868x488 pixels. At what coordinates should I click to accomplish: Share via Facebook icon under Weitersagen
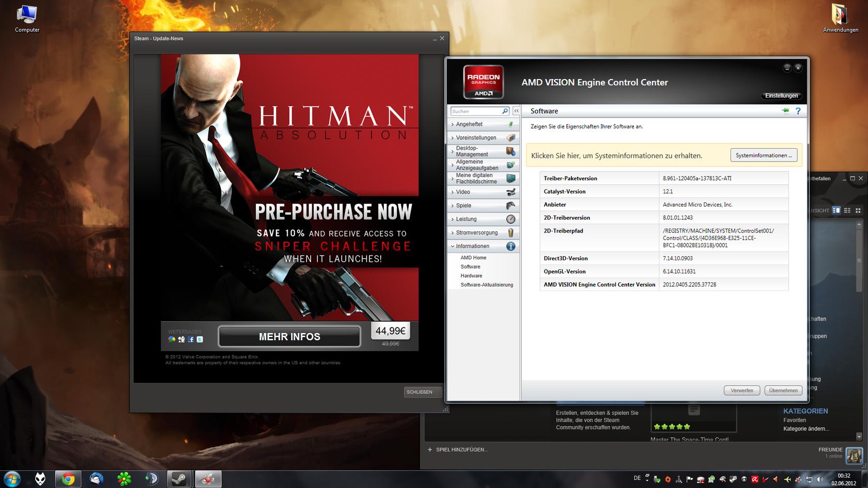point(191,339)
